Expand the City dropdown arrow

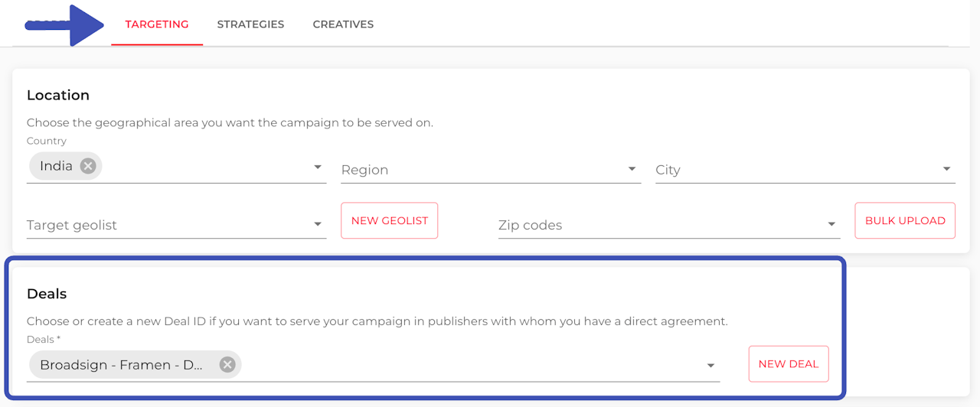point(946,169)
